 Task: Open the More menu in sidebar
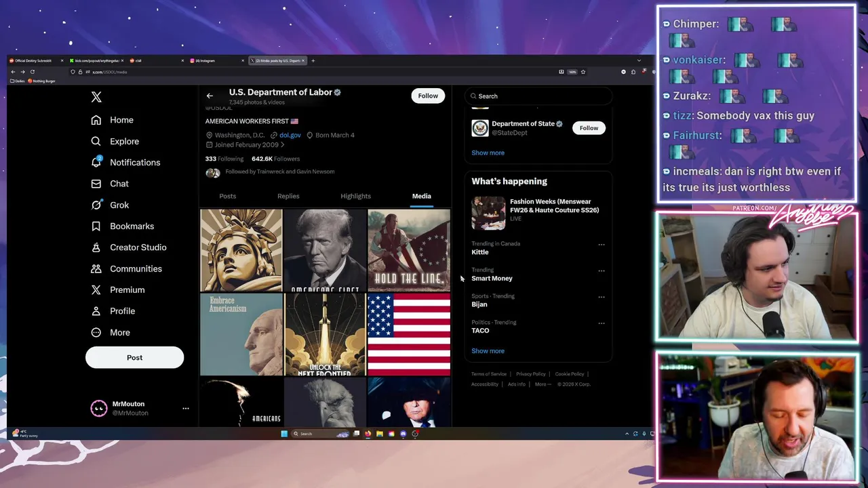[x=111, y=332]
